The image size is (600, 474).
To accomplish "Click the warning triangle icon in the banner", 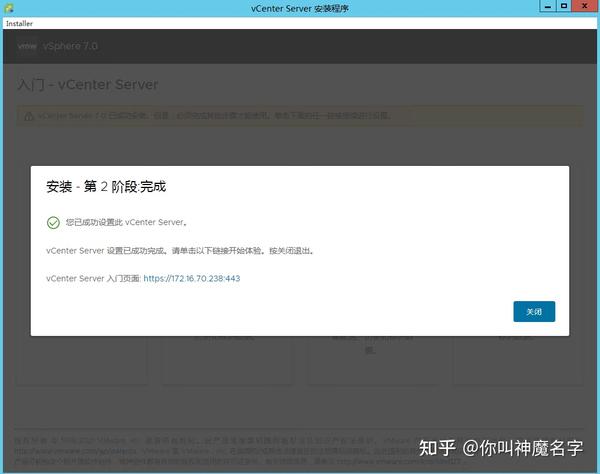I will [29, 116].
